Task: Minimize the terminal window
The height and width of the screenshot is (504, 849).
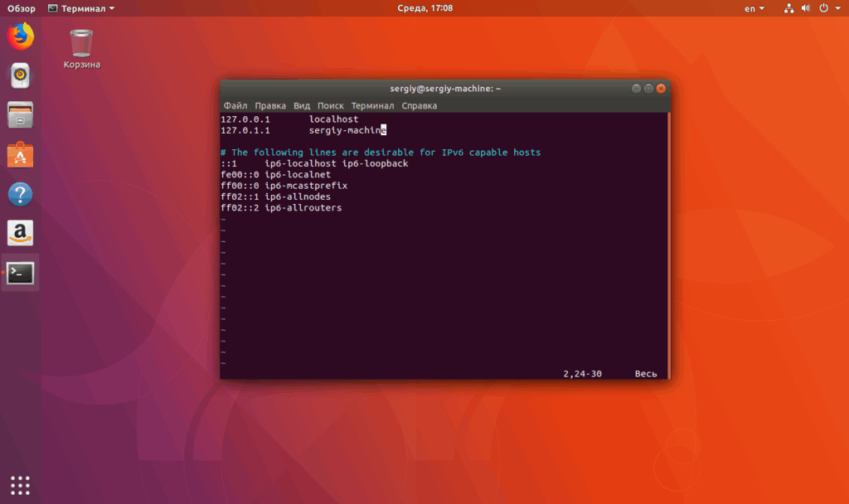Action: (636, 88)
